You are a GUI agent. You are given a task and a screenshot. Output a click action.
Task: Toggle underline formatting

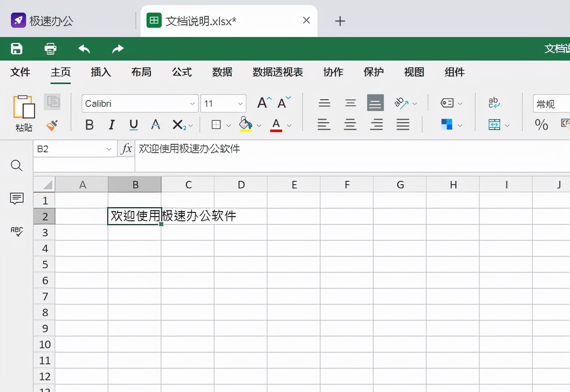[x=133, y=124]
